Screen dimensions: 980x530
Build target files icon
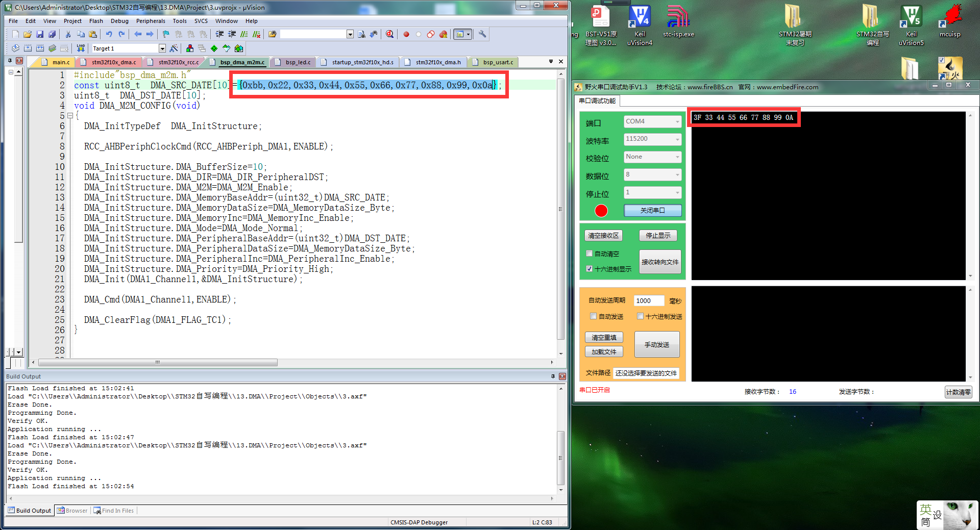coord(28,48)
